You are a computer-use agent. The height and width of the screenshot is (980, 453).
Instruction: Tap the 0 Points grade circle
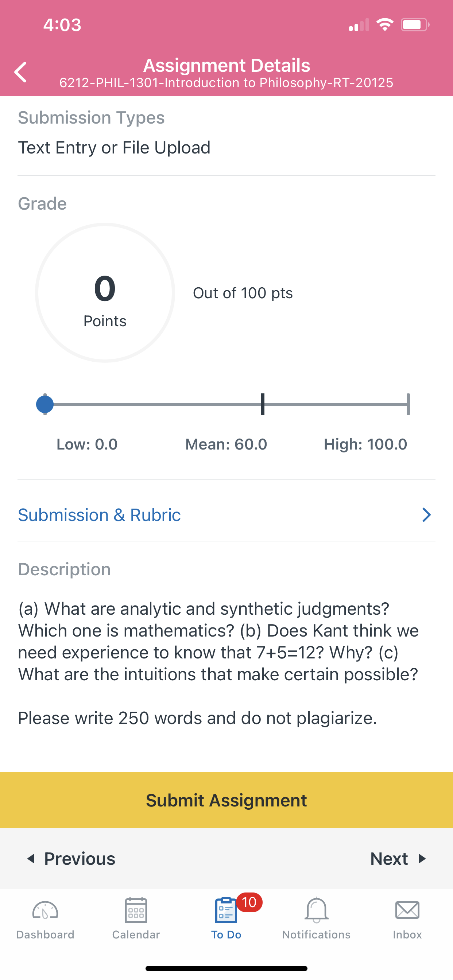(x=105, y=293)
